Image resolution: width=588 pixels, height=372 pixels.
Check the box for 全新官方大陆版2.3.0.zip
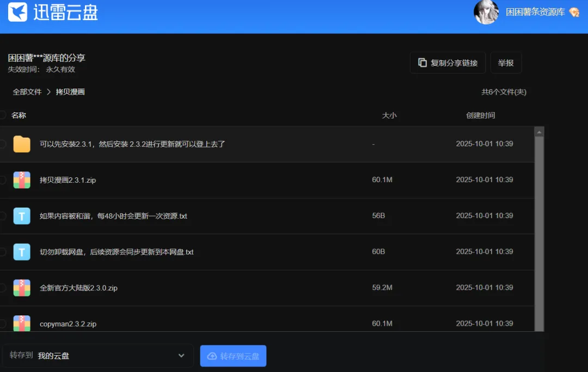click(x=3, y=288)
